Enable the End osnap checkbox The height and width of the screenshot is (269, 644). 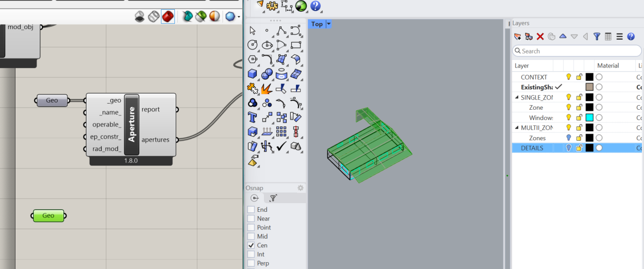(251, 210)
